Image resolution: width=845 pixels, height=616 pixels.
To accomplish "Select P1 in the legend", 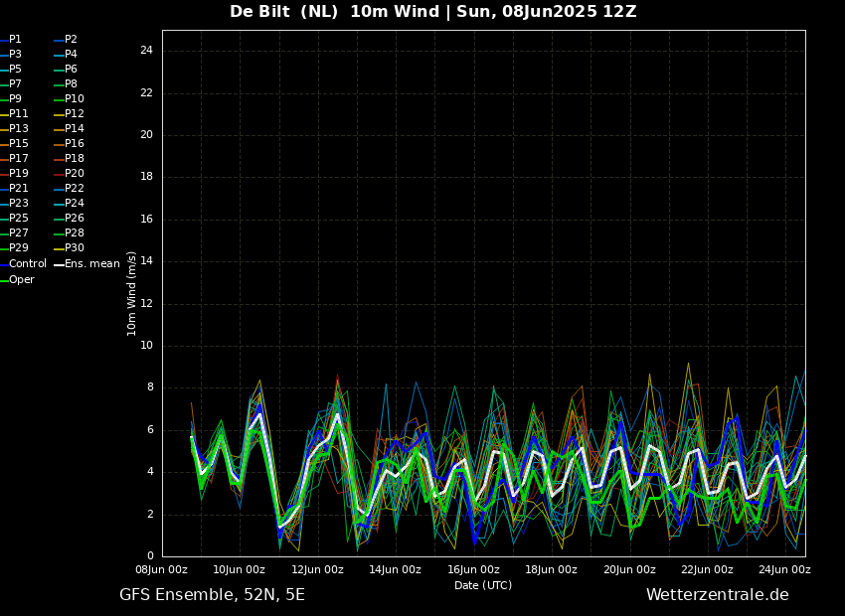I will click(15, 40).
